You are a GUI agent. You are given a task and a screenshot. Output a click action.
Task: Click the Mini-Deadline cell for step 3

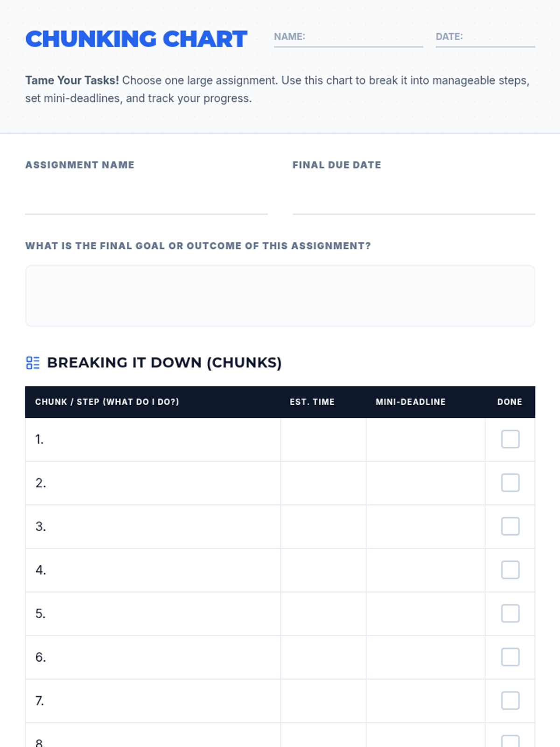point(426,526)
